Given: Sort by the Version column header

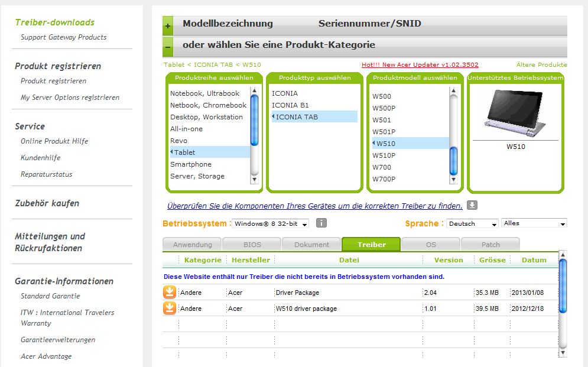Looking at the screenshot, I should 449,260.
